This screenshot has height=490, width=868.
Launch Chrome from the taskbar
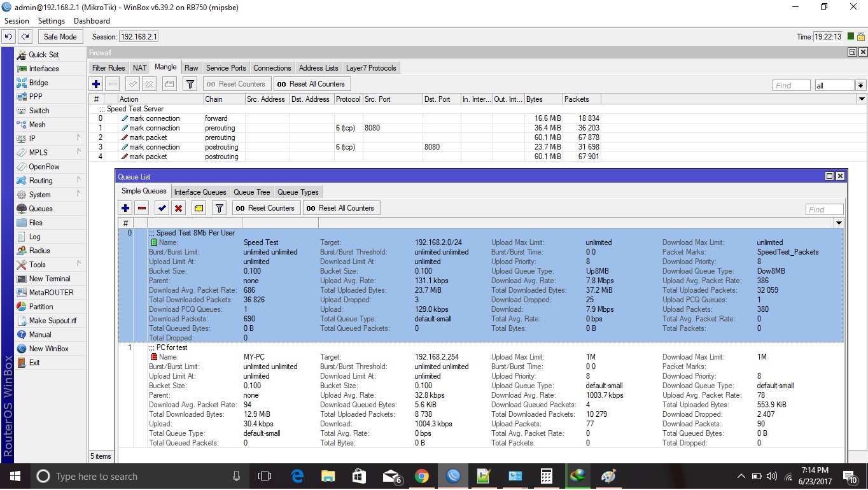pyautogui.click(x=422, y=475)
